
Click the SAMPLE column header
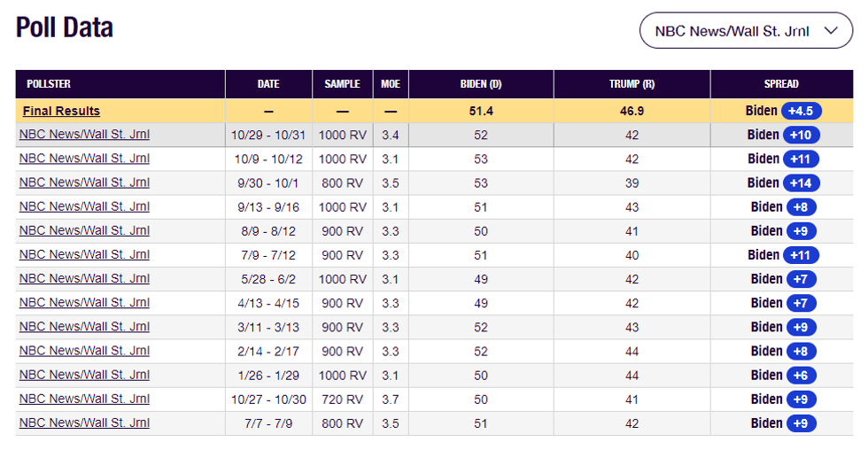coord(342,84)
